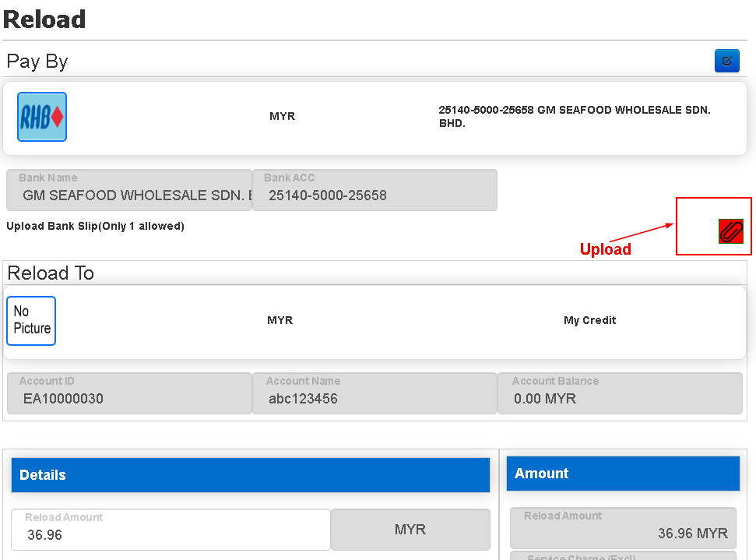Focus the Reload Amount input showing 36.96
756x560 pixels.
pos(171,530)
